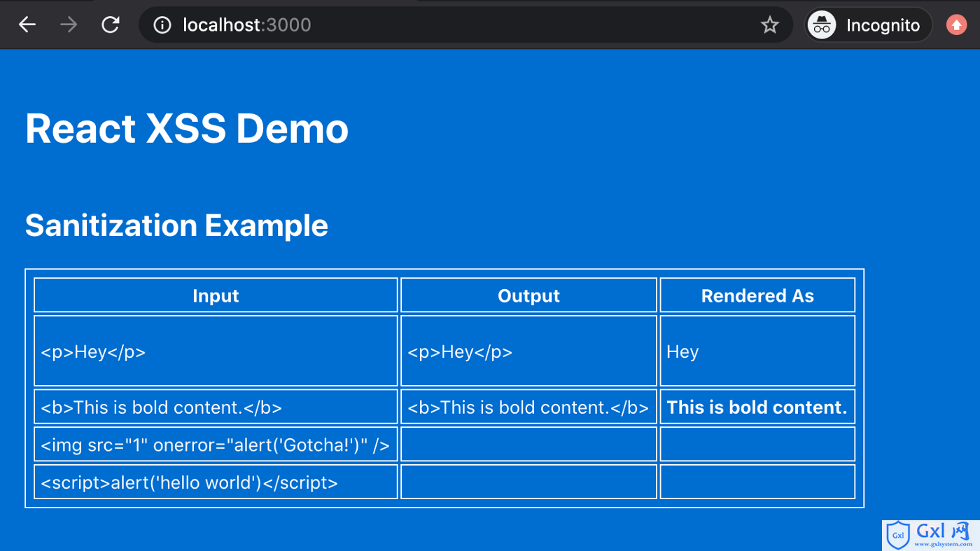
Task: Click the React XSS Demo heading
Action: [187, 129]
